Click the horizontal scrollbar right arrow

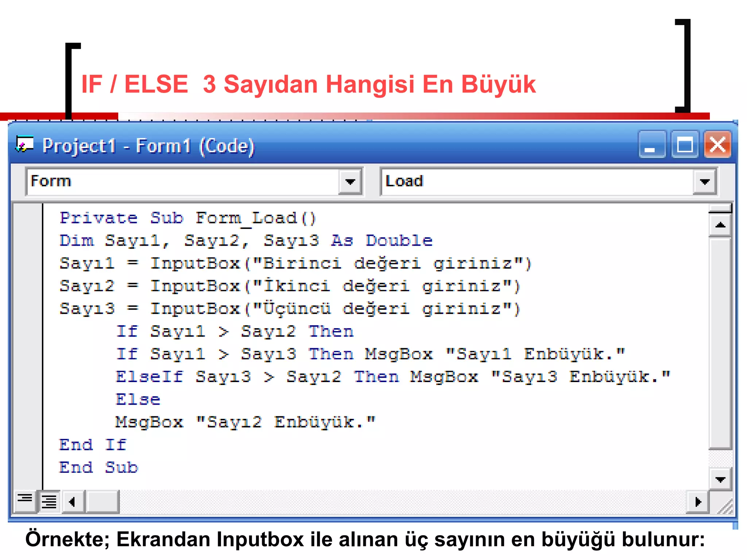pyautogui.click(x=697, y=502)
